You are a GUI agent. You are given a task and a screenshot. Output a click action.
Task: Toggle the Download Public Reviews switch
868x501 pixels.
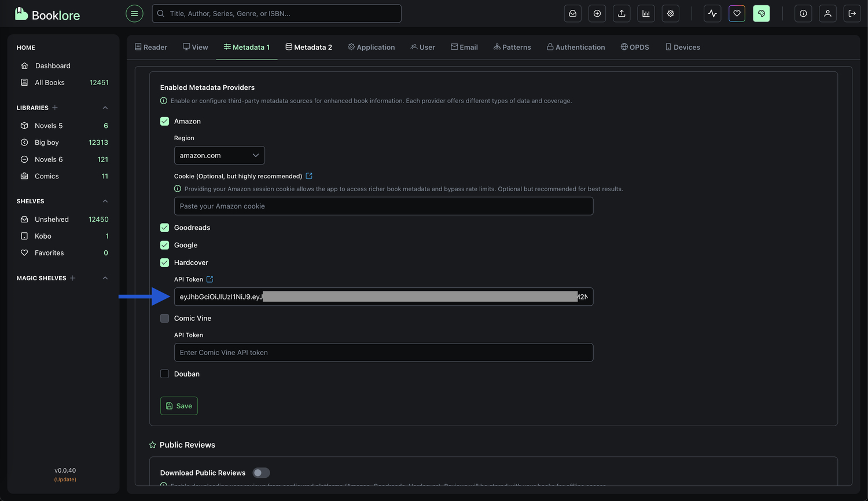(x=261, y=473)
